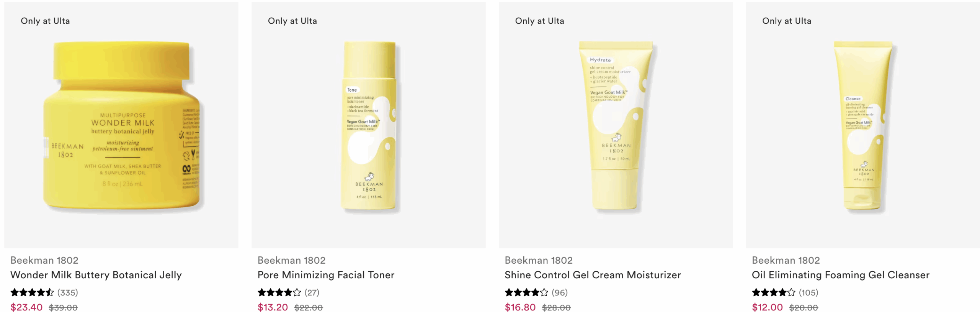980x312 pixels.
Task: Open the 105 reviews count
Action: (808, 293)
